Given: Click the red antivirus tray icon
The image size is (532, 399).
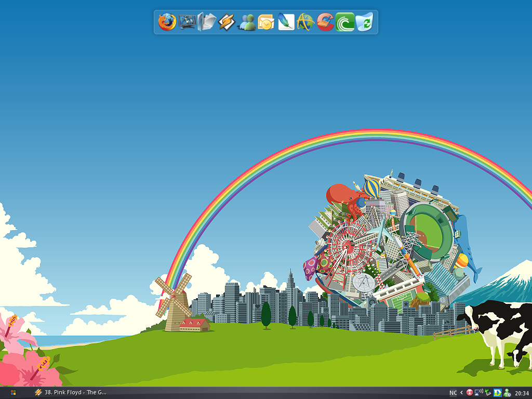Looking at the screenshot, I should coord(469,393).
